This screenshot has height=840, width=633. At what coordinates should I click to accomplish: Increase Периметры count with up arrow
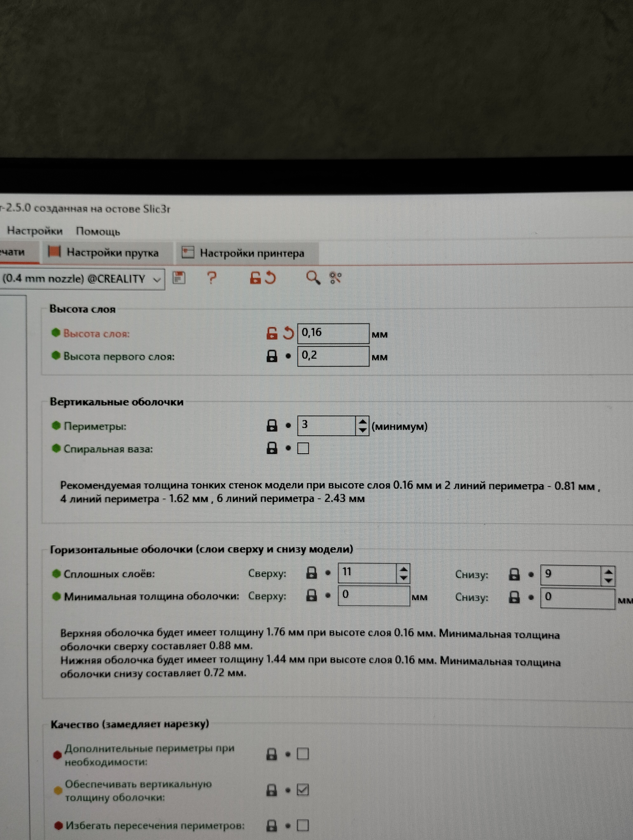click(x=362, y=421)
